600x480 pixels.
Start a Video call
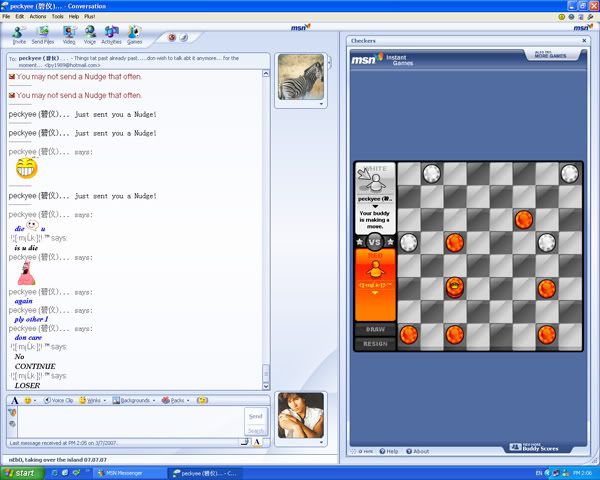69,35
